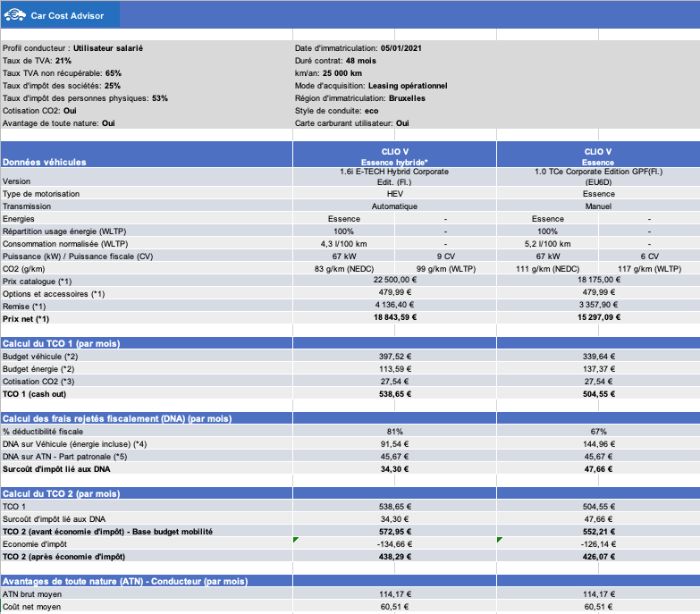Click the TCO 2 avant économie value 572,95 €
The image size is (700, 614).
point(395,532)
